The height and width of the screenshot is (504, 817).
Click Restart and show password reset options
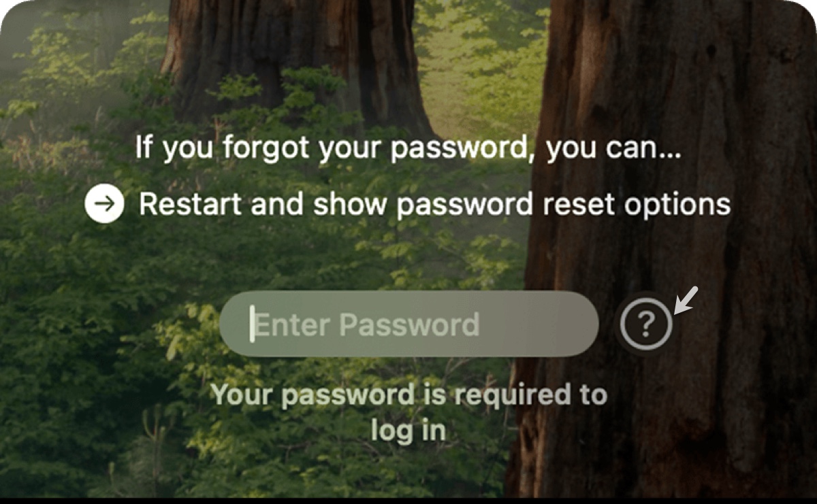pos(434,204)
